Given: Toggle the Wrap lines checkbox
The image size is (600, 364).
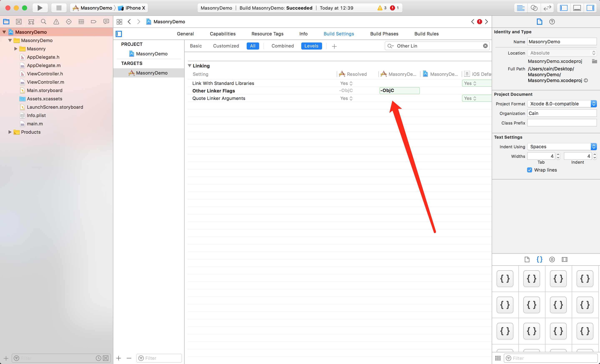Looking at the screenshot, I should tap(529, 170).
